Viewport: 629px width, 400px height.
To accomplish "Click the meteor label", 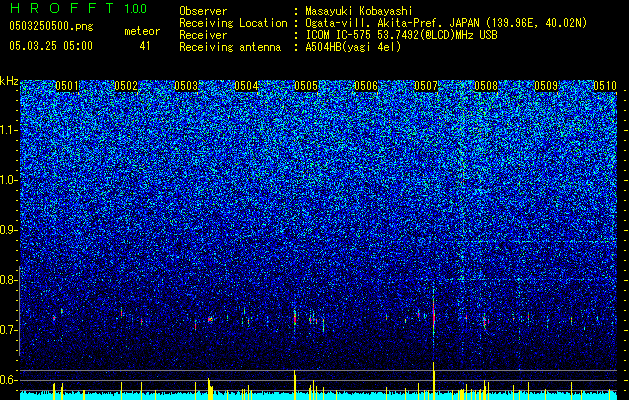I will pos(142,31).
